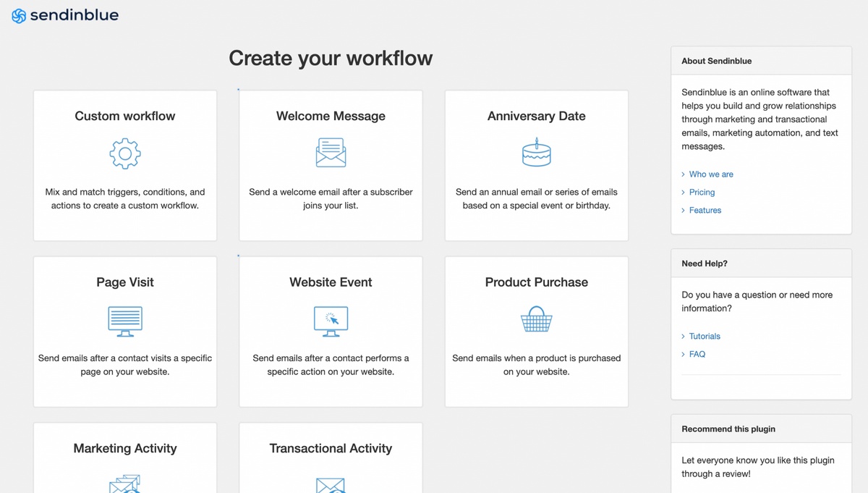Click the monitor icon on Page Visit card
The height and width of the screenshot is (493, 868).
point(124,319)
